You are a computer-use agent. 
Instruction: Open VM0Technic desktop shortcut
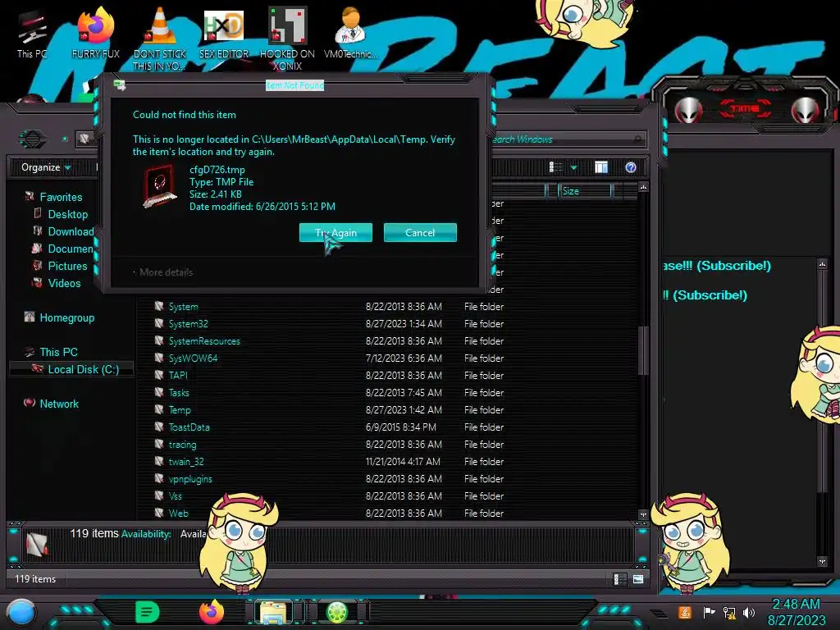(x=350, y=32)
